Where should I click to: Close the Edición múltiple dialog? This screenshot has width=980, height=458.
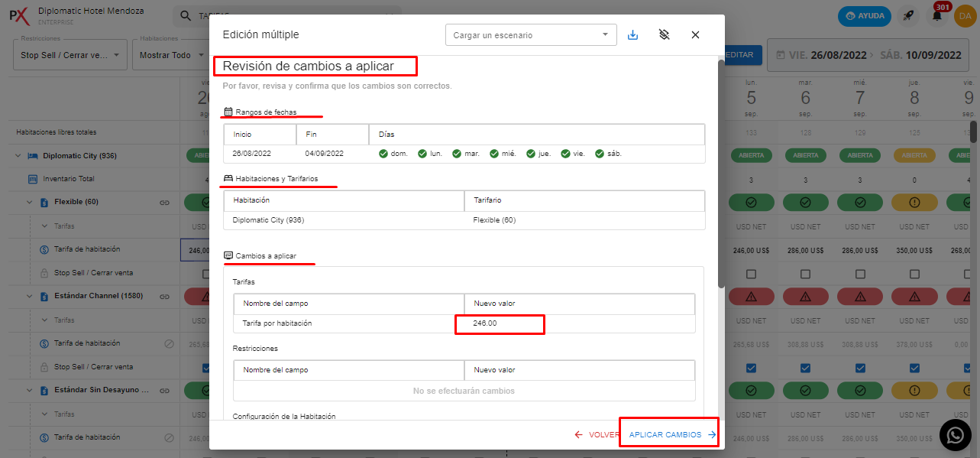[x=695, y=35]
